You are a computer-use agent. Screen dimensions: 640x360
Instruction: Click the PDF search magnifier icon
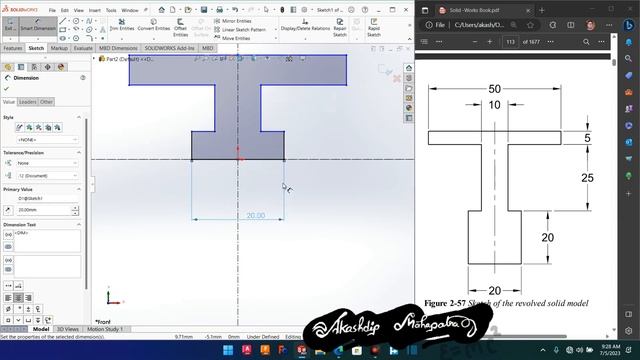tap(586, 42)
